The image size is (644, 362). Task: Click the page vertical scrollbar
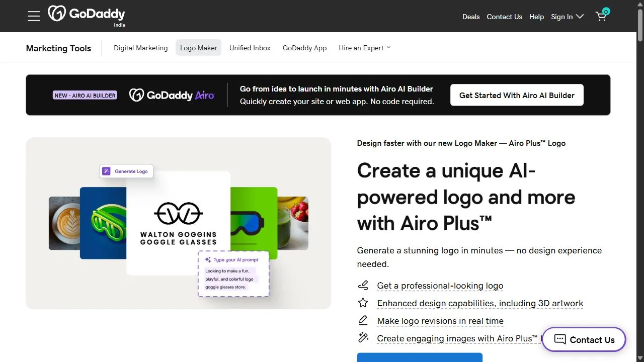click(640, 181)
